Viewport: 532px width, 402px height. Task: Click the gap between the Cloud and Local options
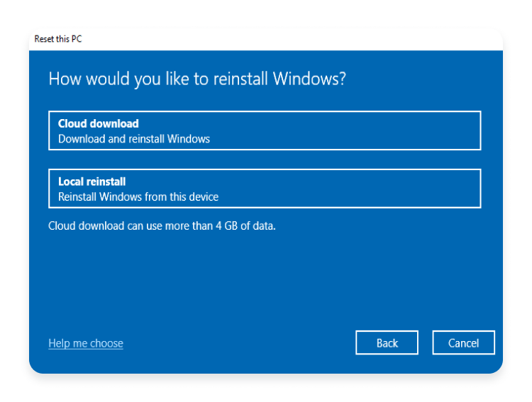click(264, 160)
